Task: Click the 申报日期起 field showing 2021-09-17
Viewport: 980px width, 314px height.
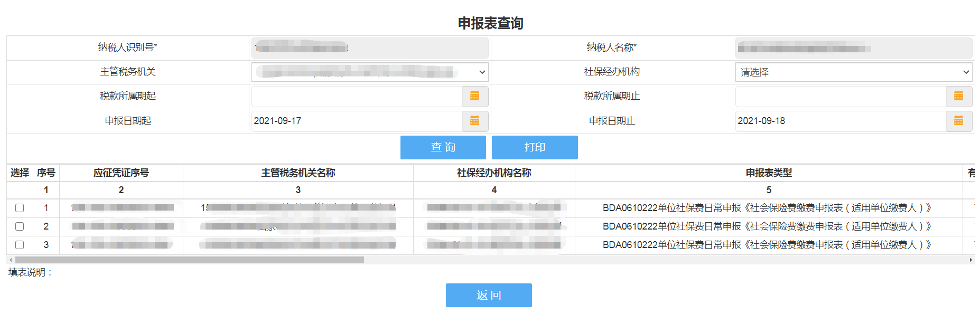Action: [357, 121]
